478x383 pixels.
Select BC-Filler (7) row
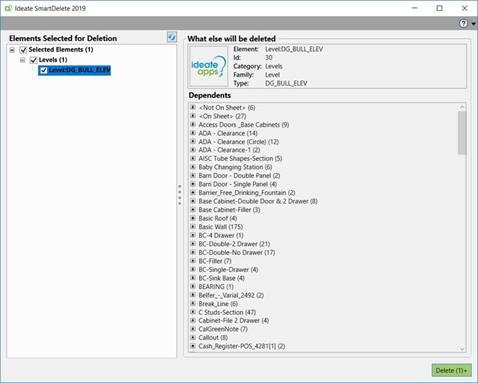[x=215, y=261]
